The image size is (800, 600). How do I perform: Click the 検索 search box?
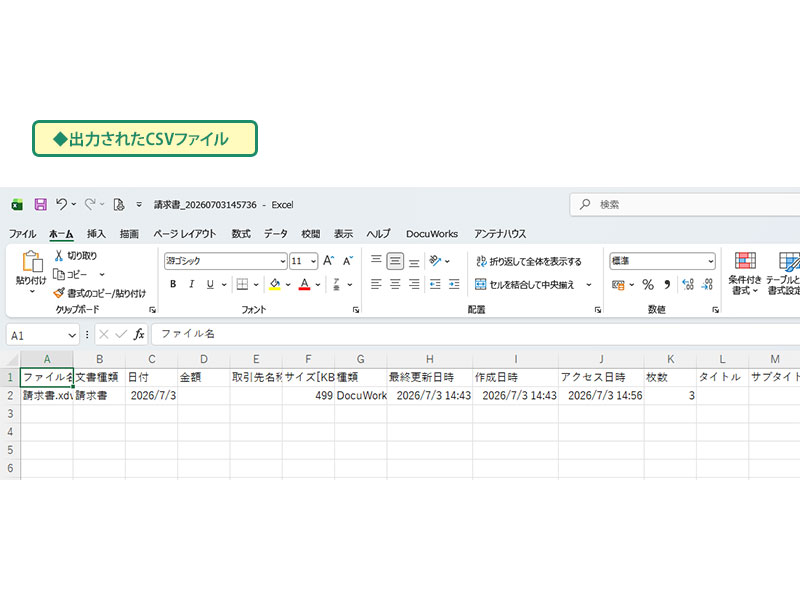coord(685,205)
